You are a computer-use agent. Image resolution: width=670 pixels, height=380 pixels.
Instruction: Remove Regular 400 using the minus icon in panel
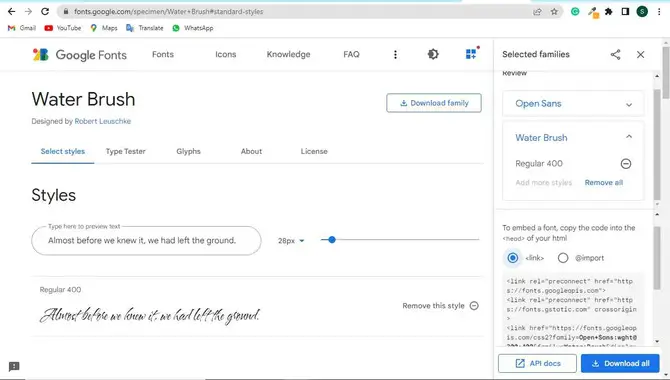point(626,163)
